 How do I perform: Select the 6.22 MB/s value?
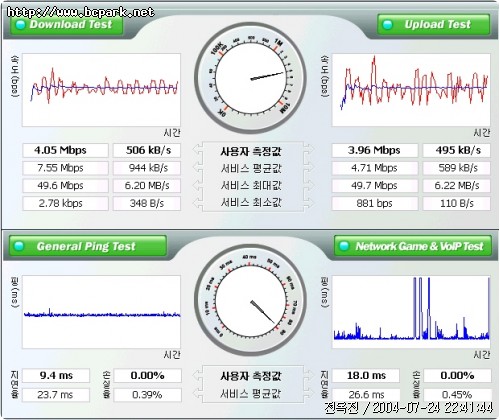(x=457, y=186)
